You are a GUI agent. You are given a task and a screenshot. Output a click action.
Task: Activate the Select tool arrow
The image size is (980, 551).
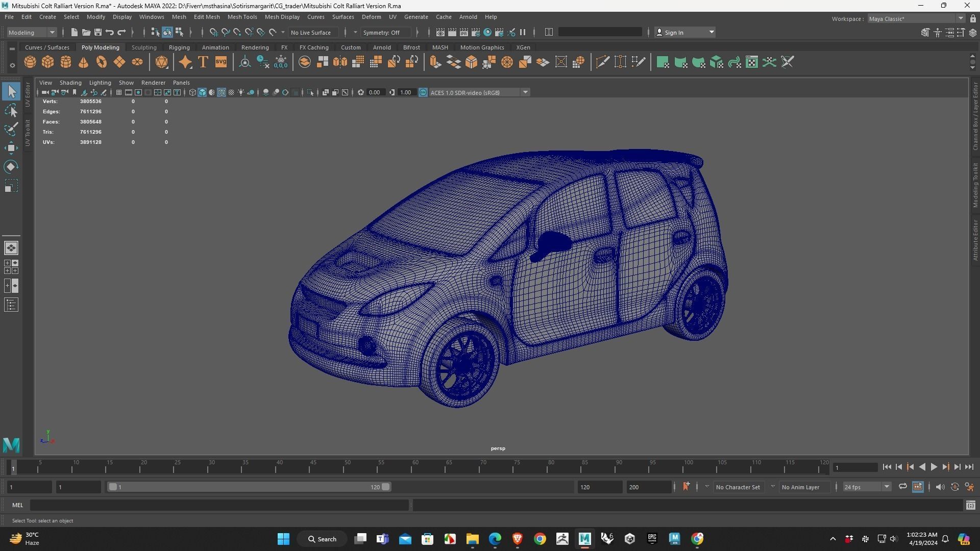point(11,92)
